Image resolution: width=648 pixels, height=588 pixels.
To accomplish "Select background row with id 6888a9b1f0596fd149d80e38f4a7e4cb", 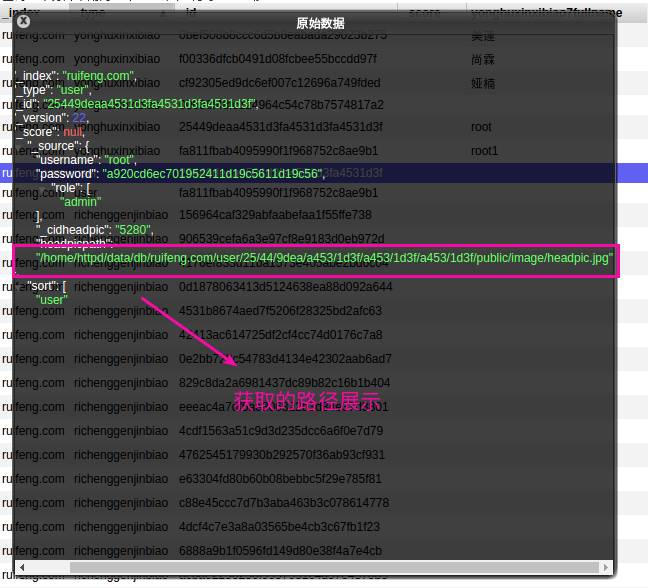I will click(x=324, y=550).
